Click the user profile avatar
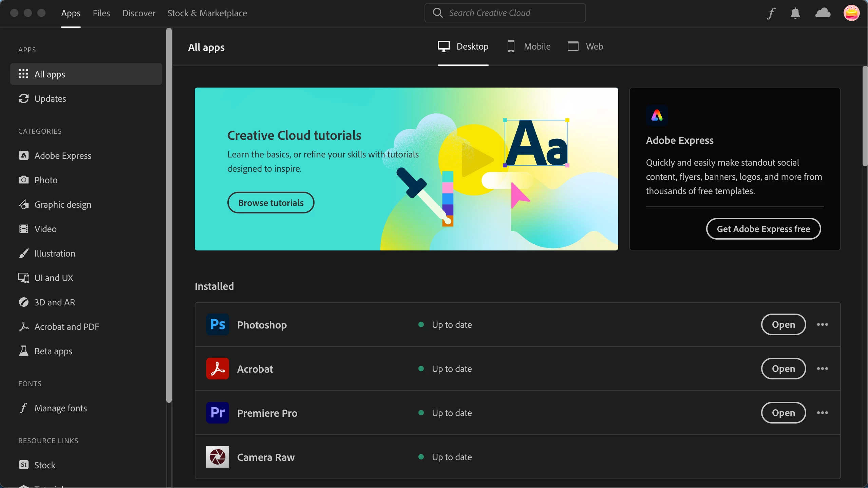Screen dimensions: 868x488 pos(851,13)
